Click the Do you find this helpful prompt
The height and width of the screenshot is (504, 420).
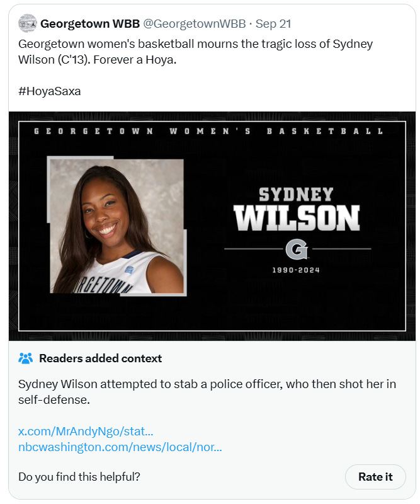click(x=79, y=477)
